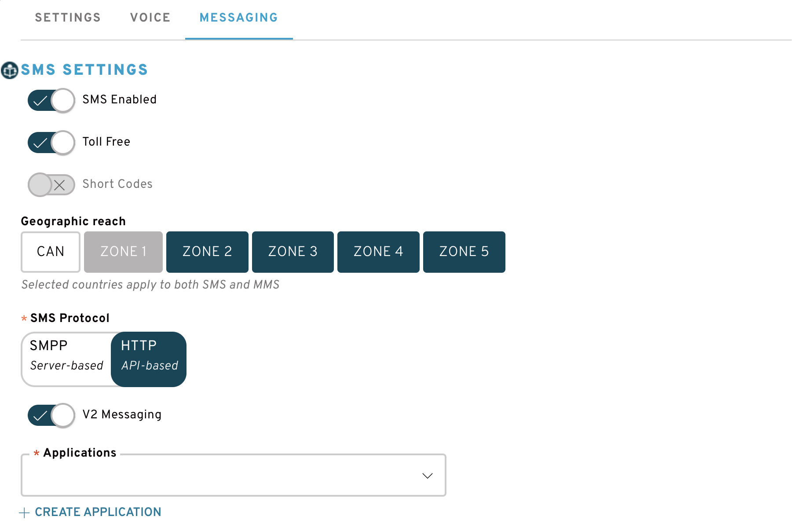
Task: Click the Geographic reach label
Action: [73, 221]
